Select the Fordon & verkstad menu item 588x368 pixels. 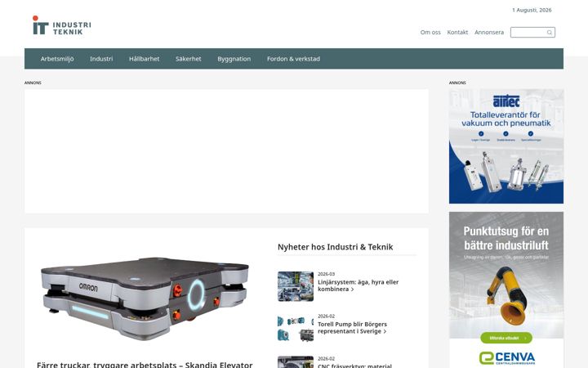[293, 59]
